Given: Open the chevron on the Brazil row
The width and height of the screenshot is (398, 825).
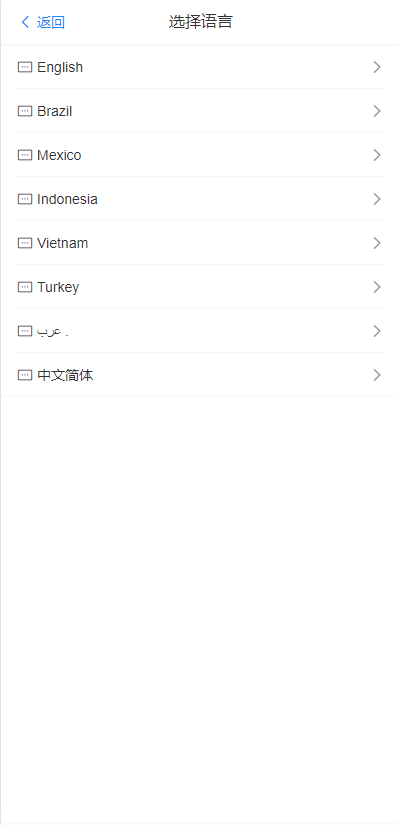Looking at the screenshot, I should coord(377,111).
